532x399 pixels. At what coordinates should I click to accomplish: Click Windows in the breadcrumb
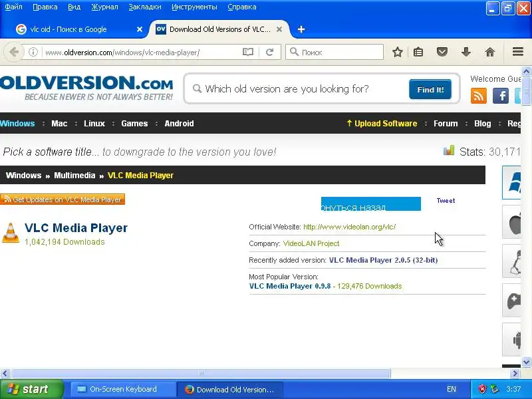(23, 176)
